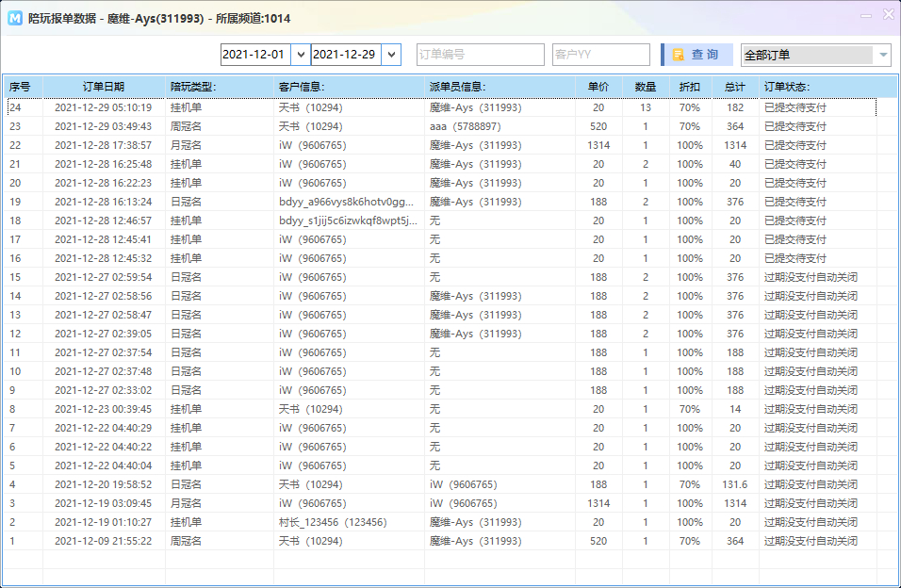The image size is (901, 588).
Task: Click the blue M app logo in title bar
Action: tap(15, 19)
